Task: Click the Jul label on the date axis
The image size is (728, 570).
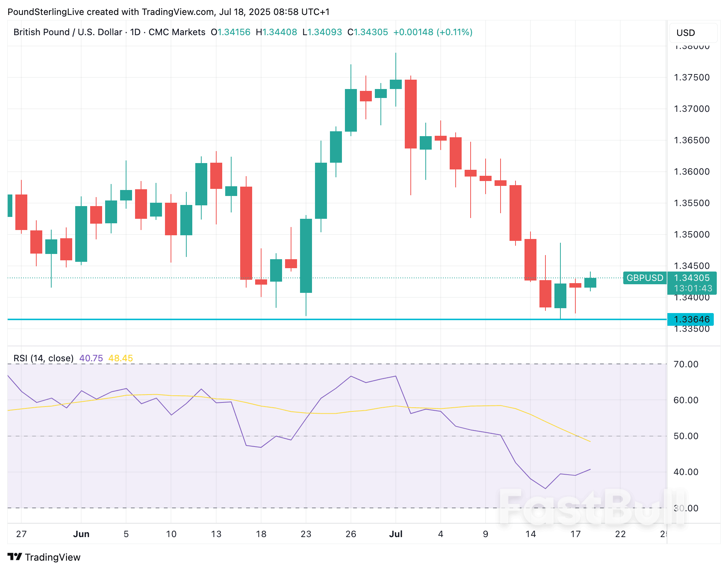Action: (x=396, y=534)
